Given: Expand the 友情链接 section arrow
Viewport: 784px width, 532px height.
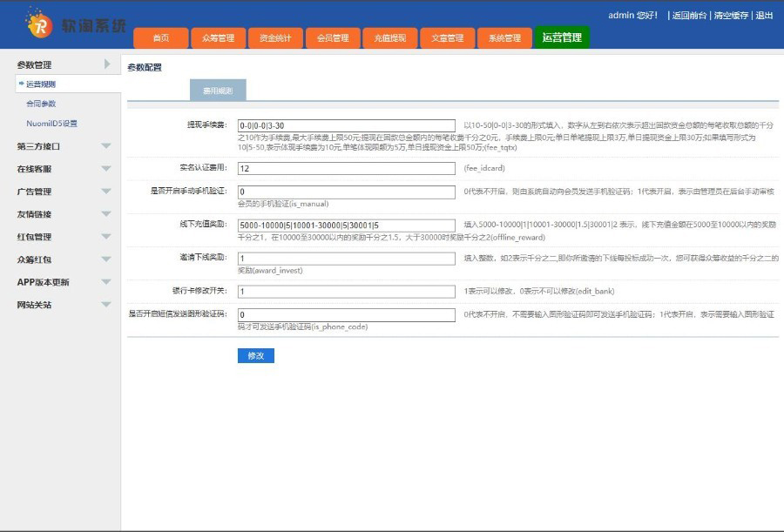Looking at the screenshot, I should tap(106, 214).
